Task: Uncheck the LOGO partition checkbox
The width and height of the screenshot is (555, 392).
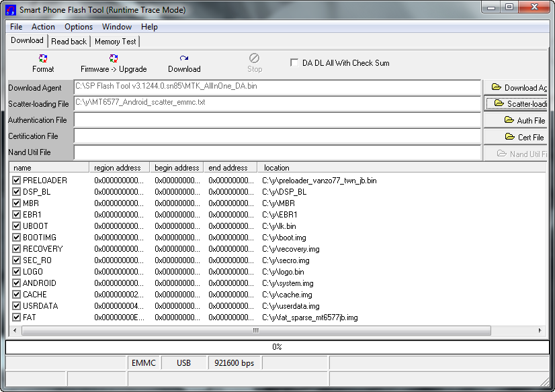Action: (x=16, y=271)
